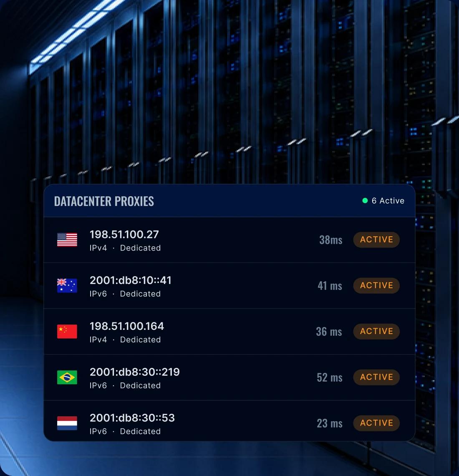Click the 36 ms latency value
Image resolution: width=459 pixels, height=476 pixels.
pyautogui.click(x=329, y=332)
